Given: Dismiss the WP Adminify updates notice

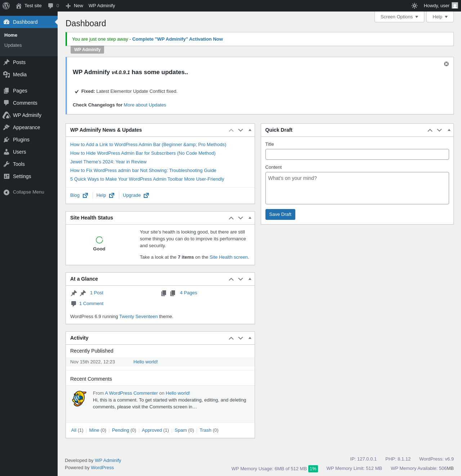Looking at the screenshot, I should [446, 64].
